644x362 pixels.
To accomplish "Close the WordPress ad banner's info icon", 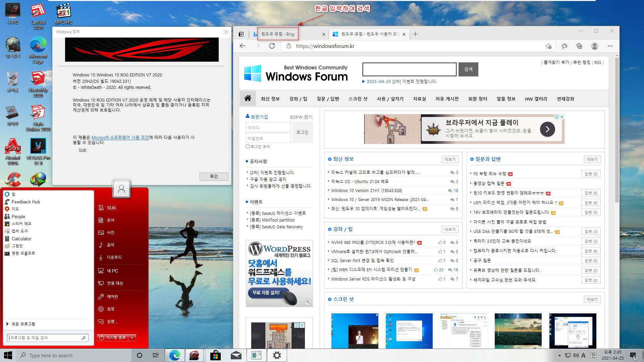I will coord(308,302).
